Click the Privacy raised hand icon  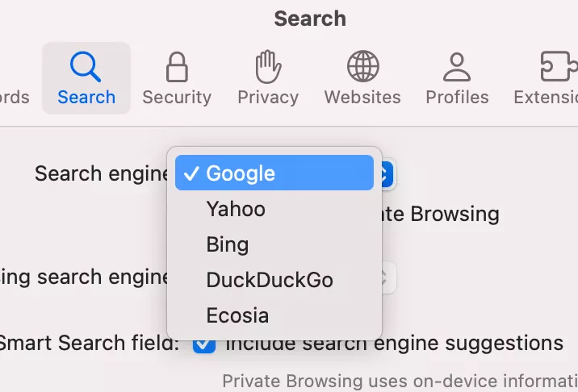pyautogui.click(x=268, y=67)
